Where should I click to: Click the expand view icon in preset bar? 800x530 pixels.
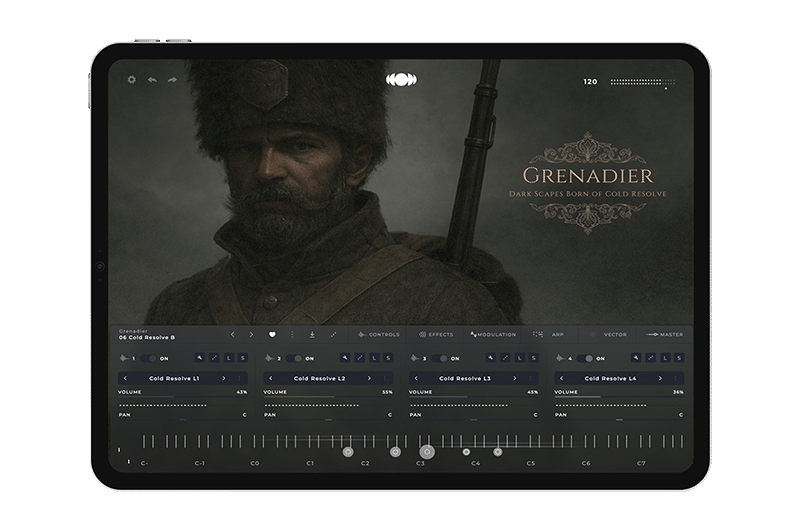tap(333, 334)
